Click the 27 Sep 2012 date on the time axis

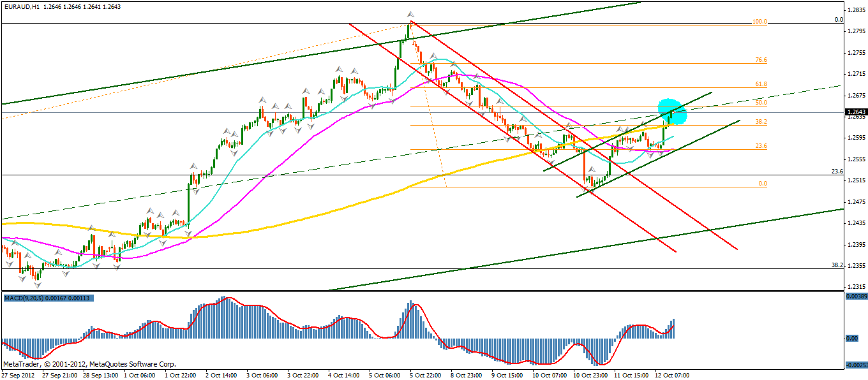(20, 375)
